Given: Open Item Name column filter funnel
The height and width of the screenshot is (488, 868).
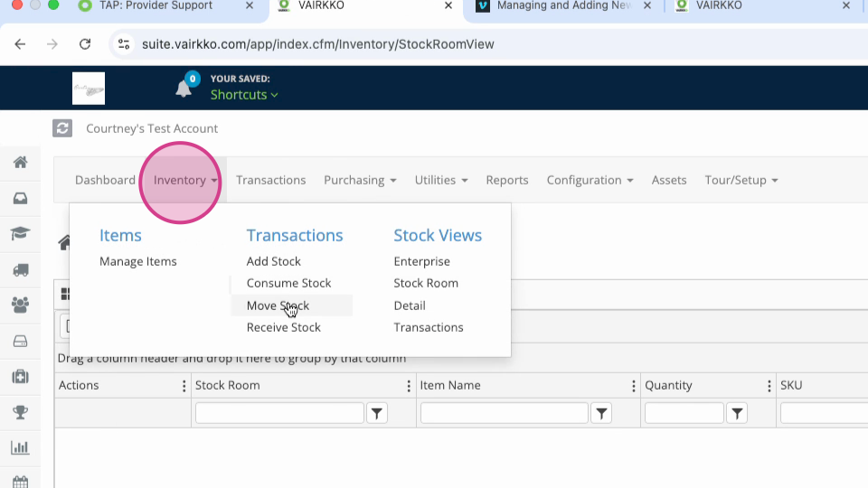Looking at the screenshot, I should (x=602, y=413).
